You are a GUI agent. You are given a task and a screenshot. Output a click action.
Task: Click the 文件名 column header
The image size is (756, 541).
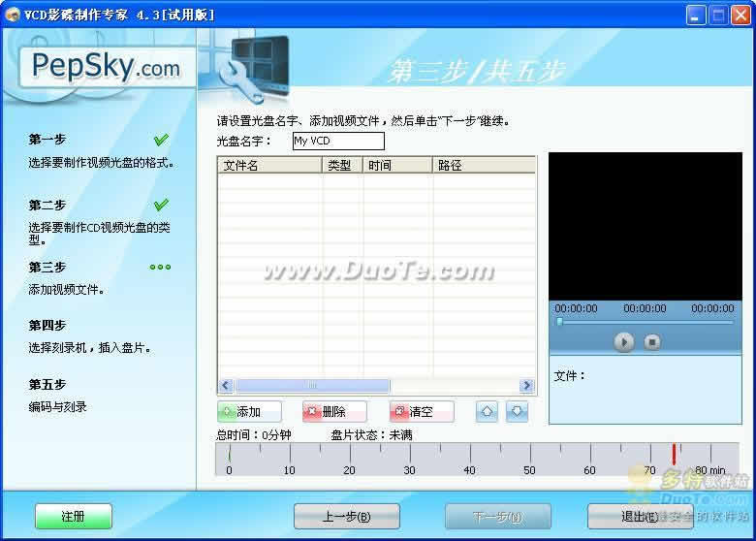(269, 166)
